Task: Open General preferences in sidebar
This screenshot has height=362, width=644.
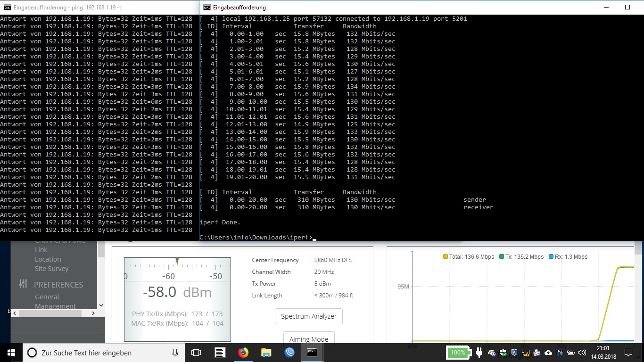Action: click(x=47, y=297)
